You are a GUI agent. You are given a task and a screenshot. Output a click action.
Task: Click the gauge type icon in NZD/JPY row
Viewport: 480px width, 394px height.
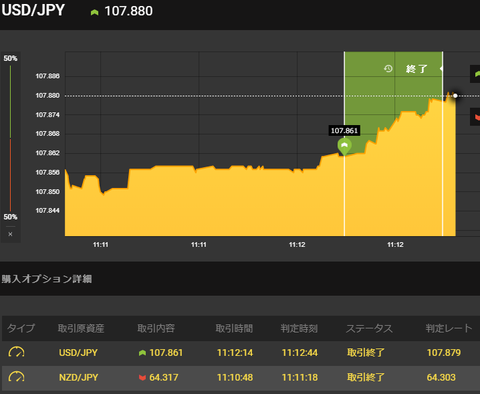click(16, 377)
